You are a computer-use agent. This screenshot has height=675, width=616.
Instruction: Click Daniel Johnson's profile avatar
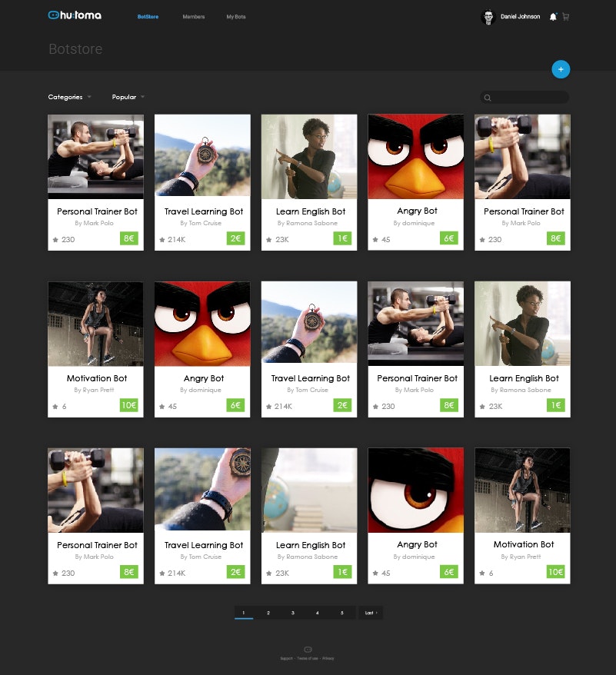tap(488, 17)
